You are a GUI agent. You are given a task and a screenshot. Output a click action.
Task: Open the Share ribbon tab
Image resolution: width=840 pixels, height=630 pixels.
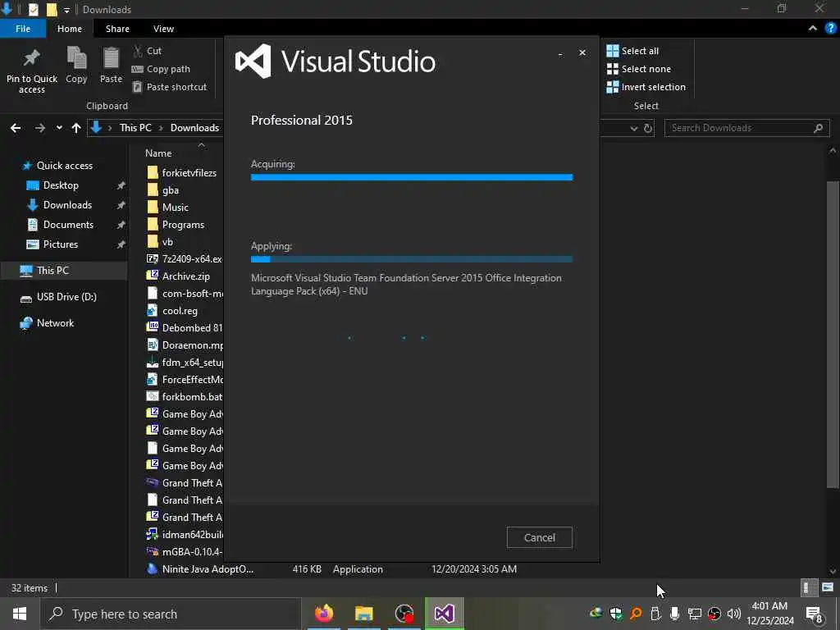(117, 29)
